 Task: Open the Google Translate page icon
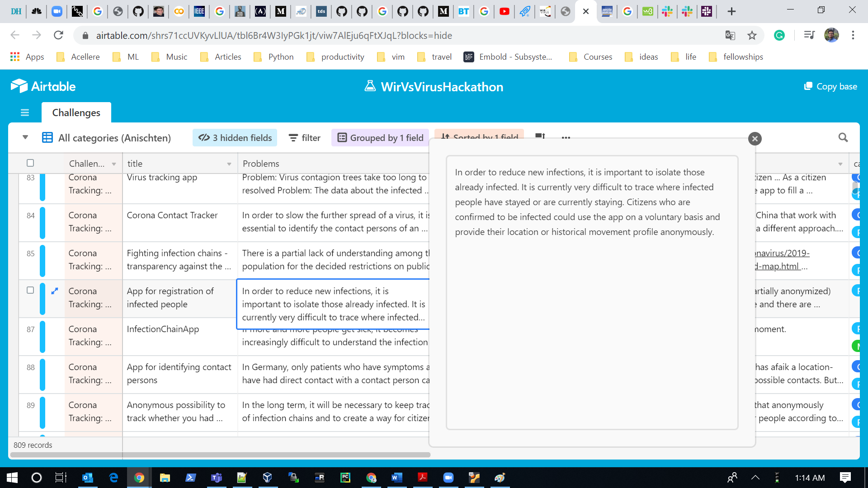[x=730, y=35]
